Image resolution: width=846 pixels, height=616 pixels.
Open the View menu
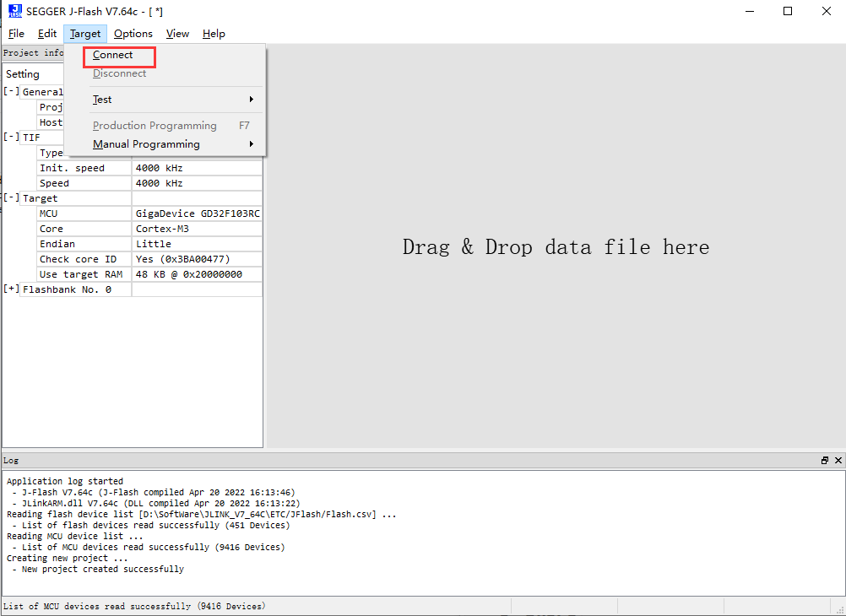tap(177, 34)
